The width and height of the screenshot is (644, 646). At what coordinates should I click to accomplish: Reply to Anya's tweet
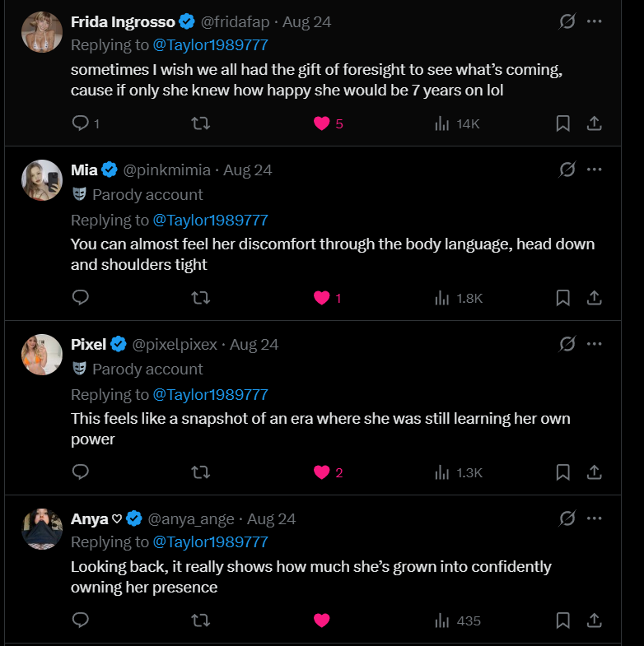click(81, 620)
